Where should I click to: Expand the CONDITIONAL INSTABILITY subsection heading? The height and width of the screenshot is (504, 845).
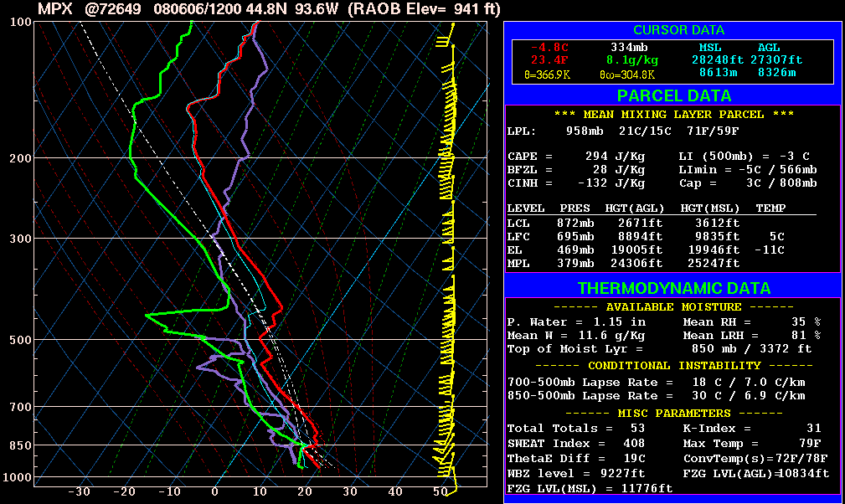pyautogui.click(x=672, y=366)
